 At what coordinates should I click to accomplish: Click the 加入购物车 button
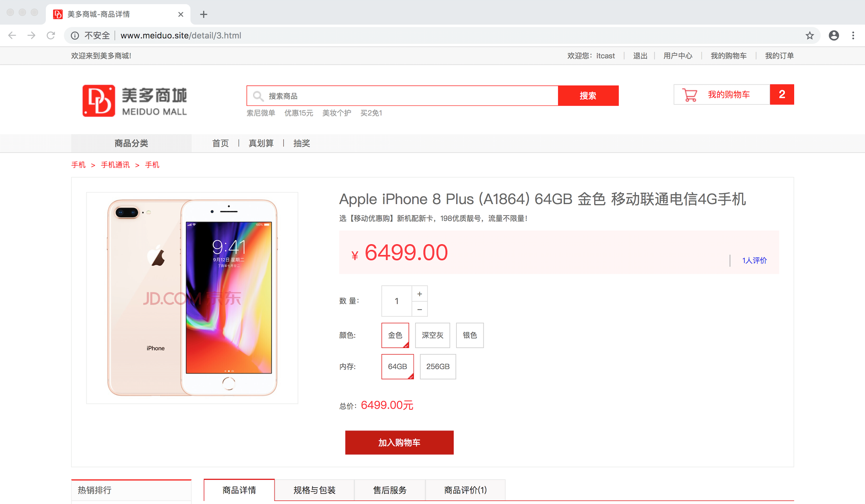(x=399, y=442)
